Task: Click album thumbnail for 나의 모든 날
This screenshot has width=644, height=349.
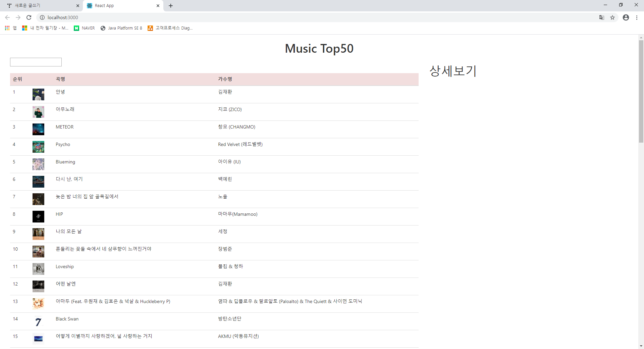Action: click(38, 234)
